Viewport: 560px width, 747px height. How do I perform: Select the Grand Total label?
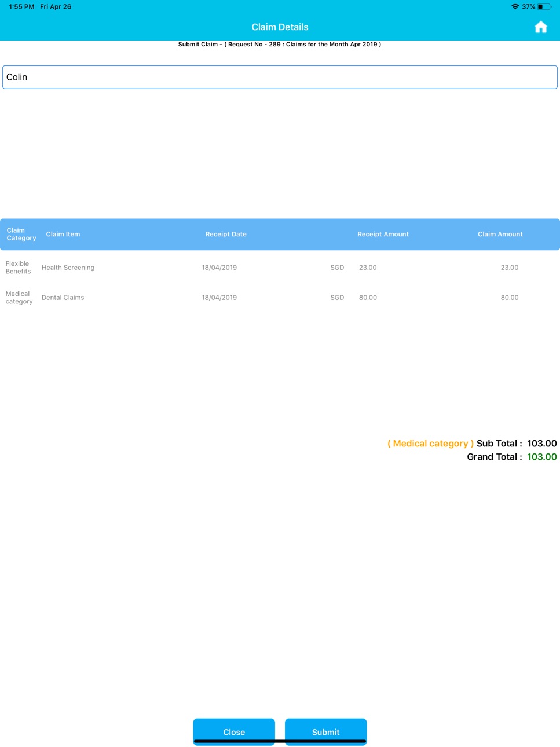pyautogui.click(x=495, y=457)
